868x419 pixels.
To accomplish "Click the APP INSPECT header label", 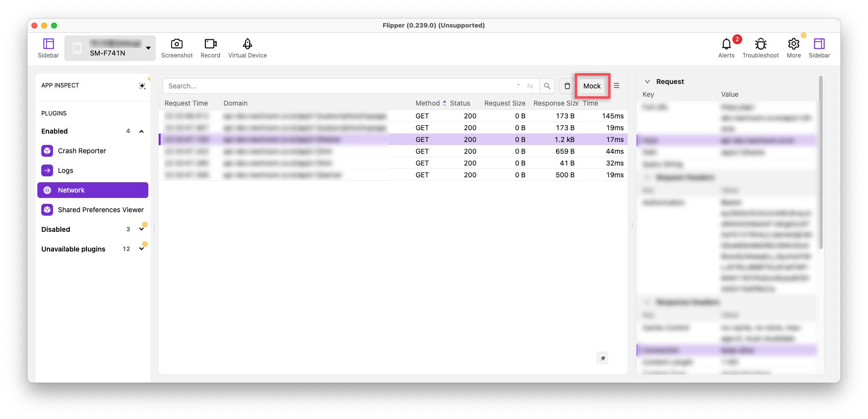I will (60, 85).
